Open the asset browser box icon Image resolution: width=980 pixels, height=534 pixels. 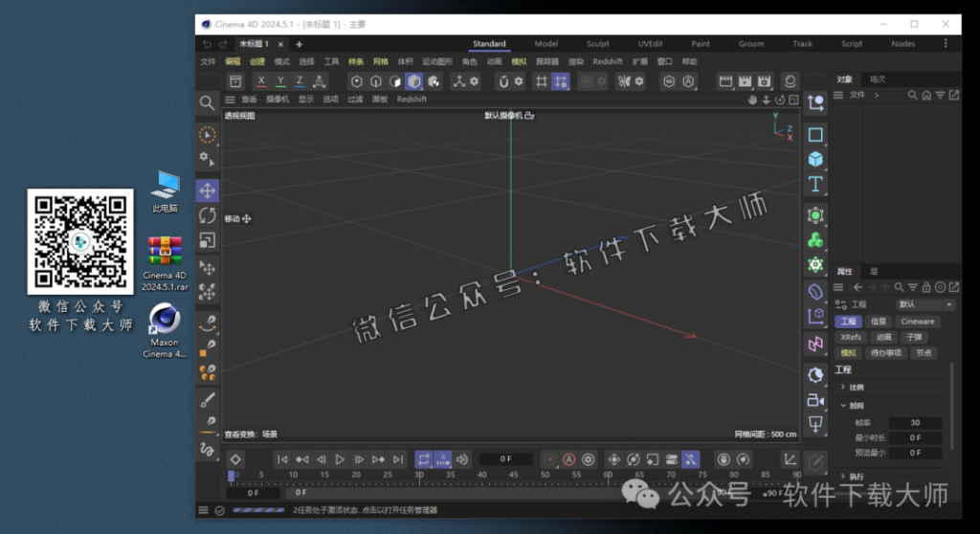tap(235, 81)
